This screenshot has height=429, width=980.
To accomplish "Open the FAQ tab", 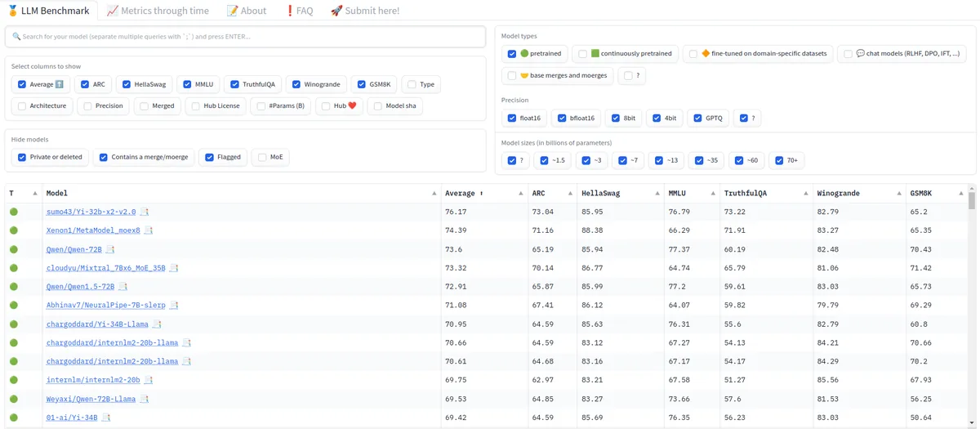I will [299, 11].
